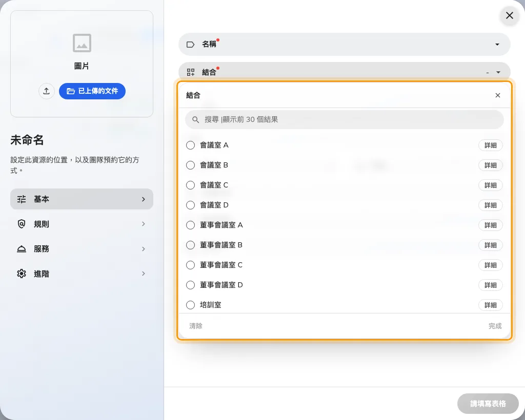Click the 培訓室 label text
This screenshot has width=525, height=420.
(x=211, y=305)
